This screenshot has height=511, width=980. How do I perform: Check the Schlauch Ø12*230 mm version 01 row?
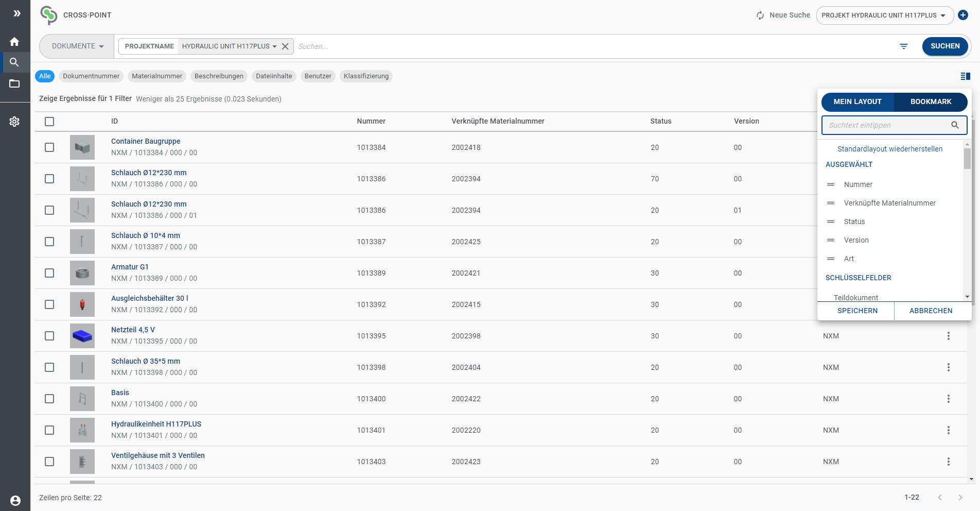point(49,210)
